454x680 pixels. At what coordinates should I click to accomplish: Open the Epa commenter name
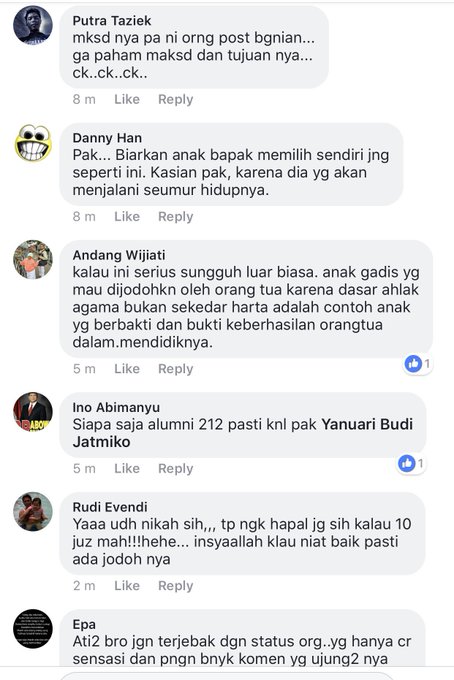[x=84, y=624]
